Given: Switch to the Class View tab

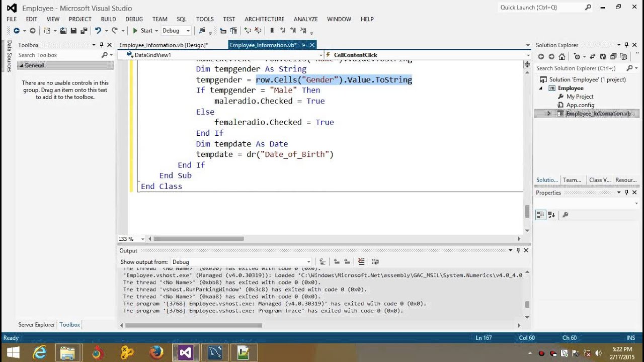Looking at the screenshot, I should point(600,179).
